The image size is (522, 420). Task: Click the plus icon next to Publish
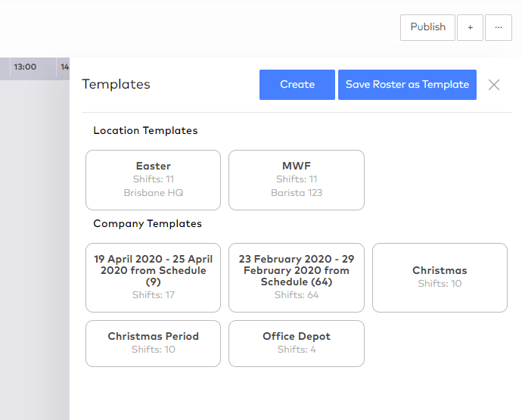470,27
